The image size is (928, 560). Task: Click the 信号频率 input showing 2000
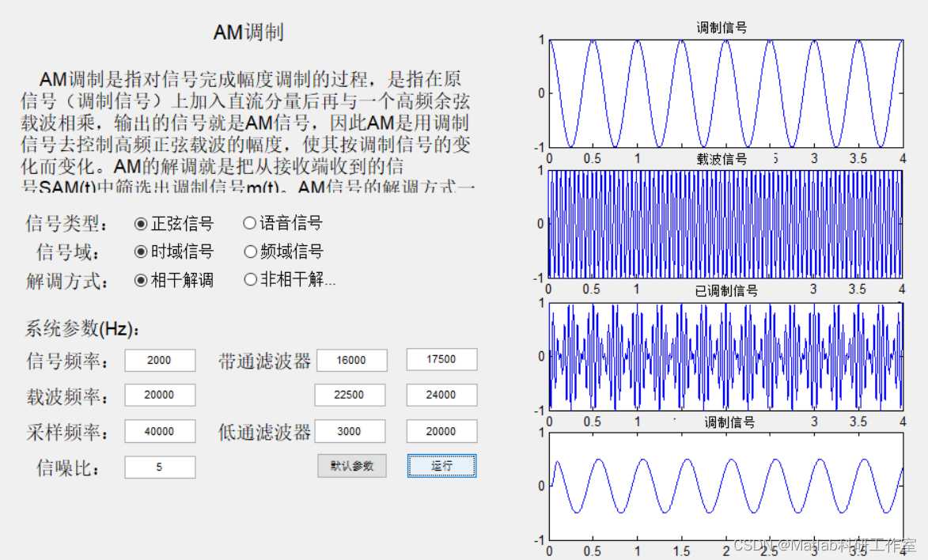pyautogui.click(x=159, y=360)
